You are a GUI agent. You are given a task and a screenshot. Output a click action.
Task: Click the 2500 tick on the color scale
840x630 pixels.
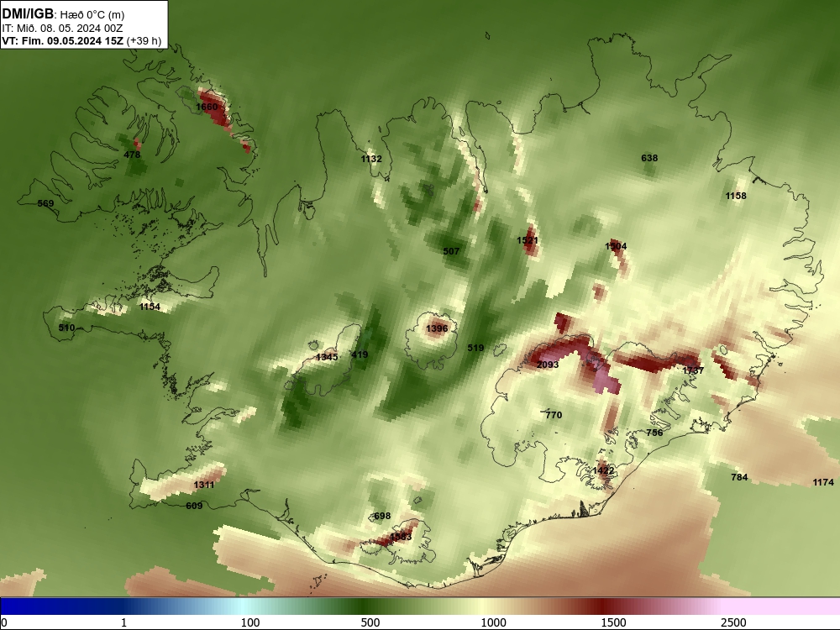click(733, 622)
